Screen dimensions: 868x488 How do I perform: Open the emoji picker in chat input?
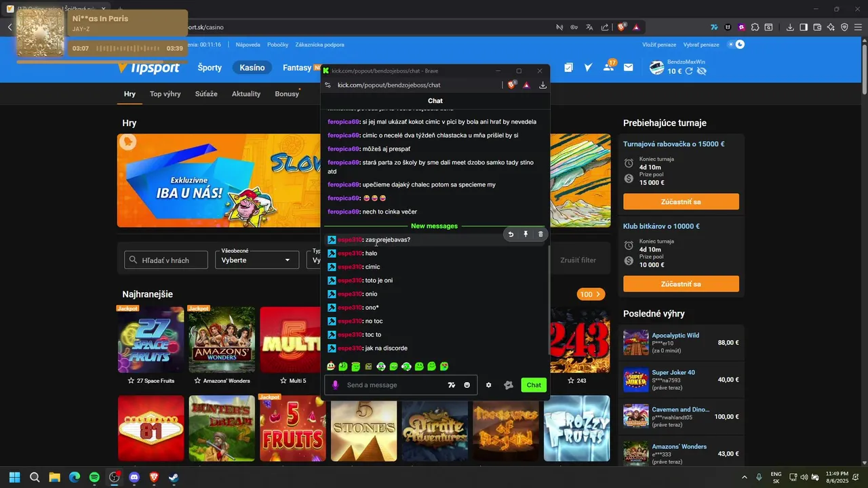pos(467,385)
